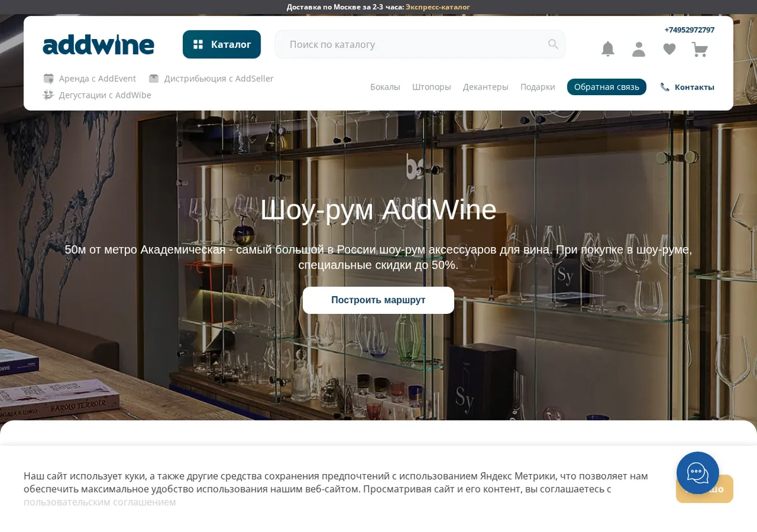Click the Обратная связь button
Viewport: 757px width, 532px height.
pyautogui.click(x=606, y=87)
